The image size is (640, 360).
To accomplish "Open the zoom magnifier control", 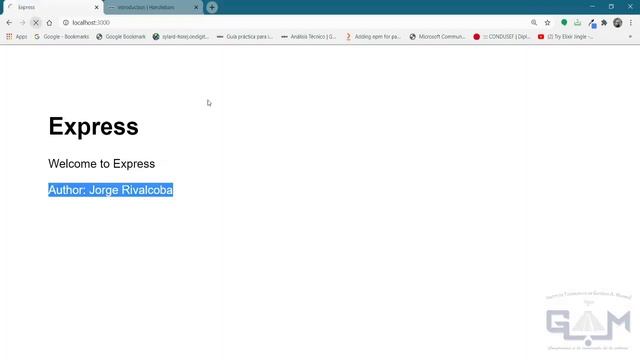I will [x=534, y=23].
